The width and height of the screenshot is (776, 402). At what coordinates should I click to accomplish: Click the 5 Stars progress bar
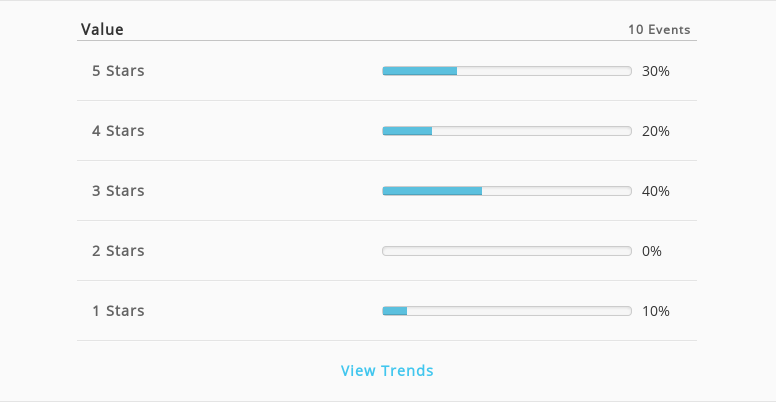tap(507, 71)
